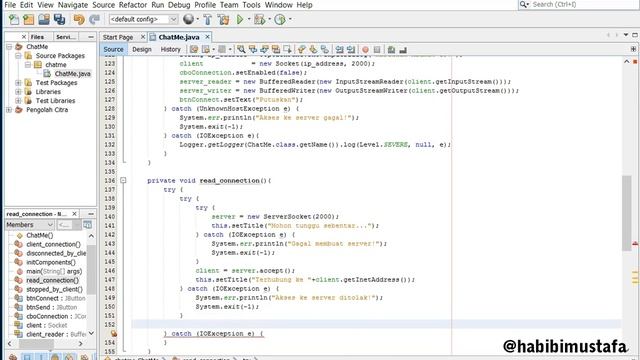The image size is (640, 360).
Task: Open the File menu
Action: 10,5
